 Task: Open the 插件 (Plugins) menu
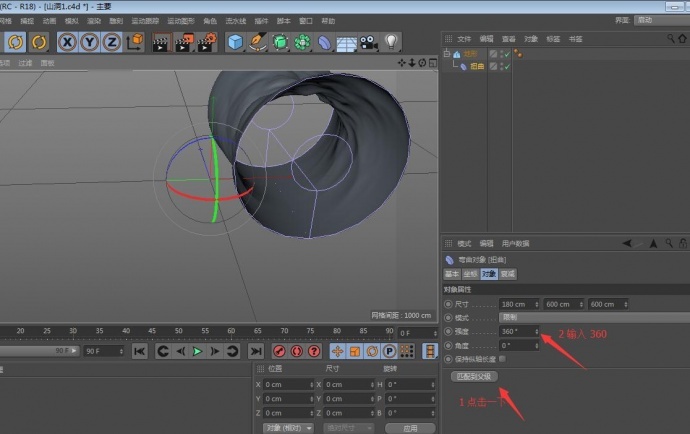261,21
